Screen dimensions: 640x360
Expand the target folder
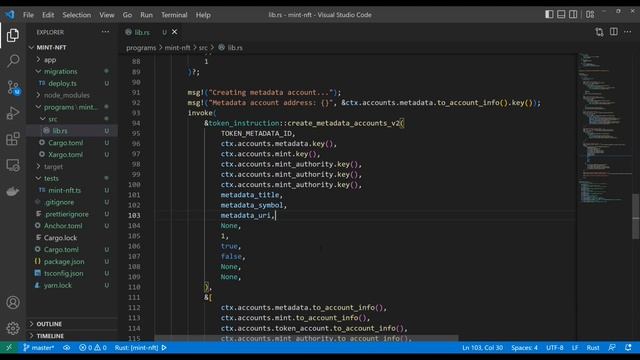coord(53,167)
